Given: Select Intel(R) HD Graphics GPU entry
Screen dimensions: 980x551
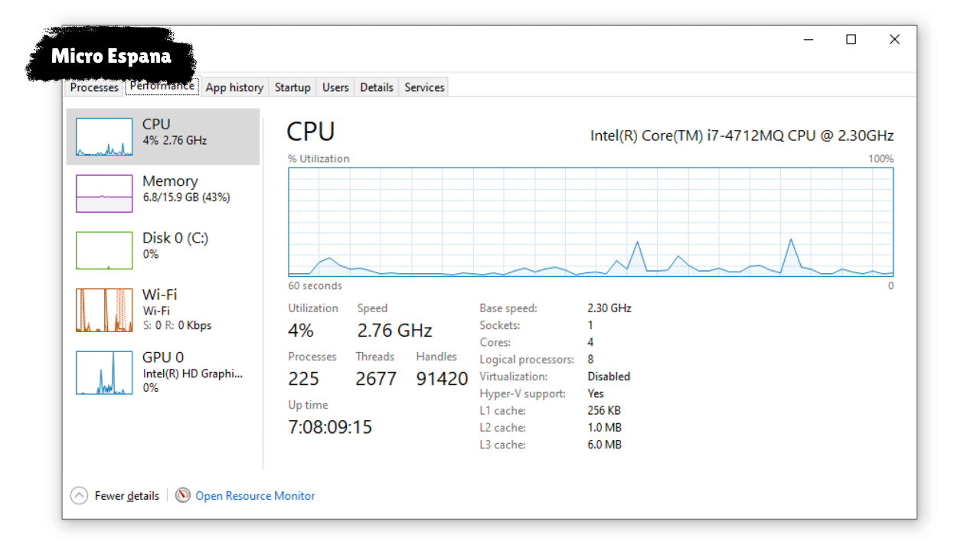Looking at the screenshot, I should click(163, 373).
